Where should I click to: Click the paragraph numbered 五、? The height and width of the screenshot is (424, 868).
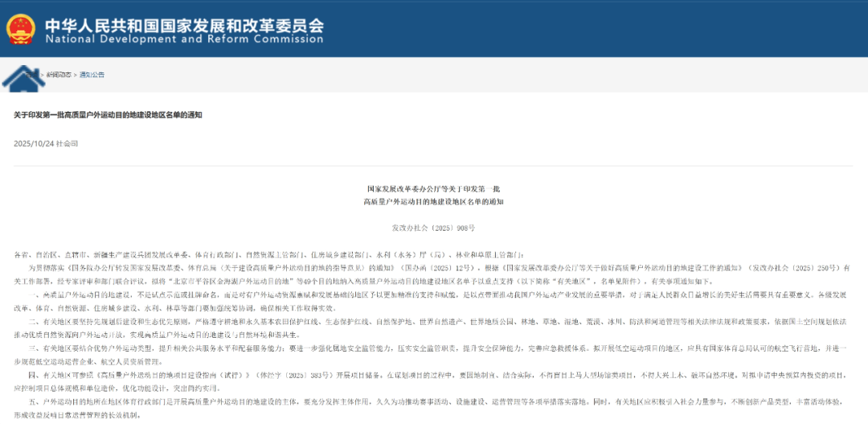[434, 408]
